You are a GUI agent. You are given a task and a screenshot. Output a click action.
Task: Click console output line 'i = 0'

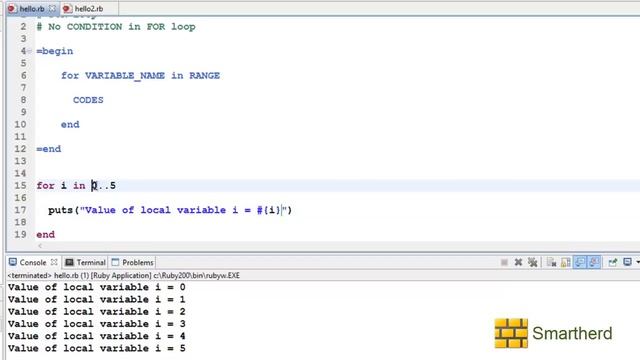tap(96, 287)
